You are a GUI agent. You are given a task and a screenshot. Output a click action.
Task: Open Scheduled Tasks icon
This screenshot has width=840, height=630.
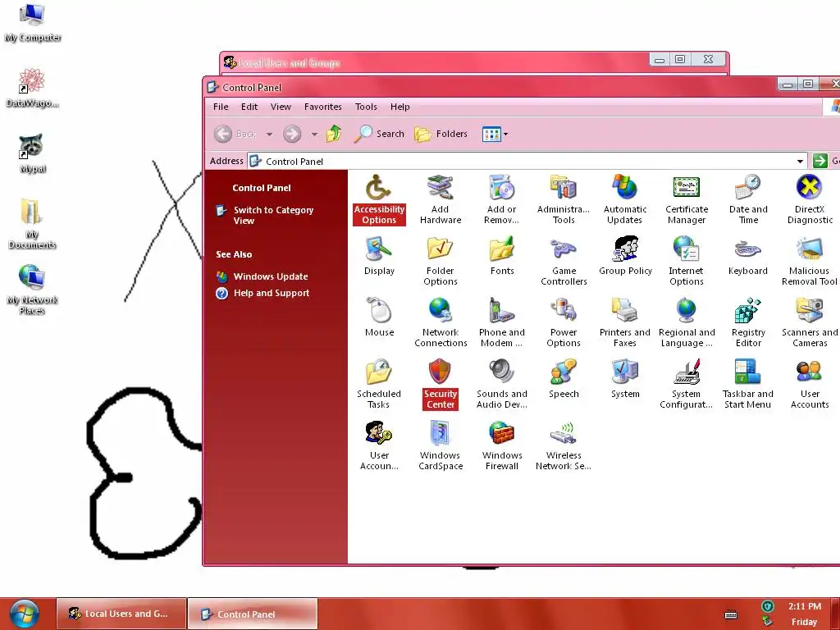379,384
